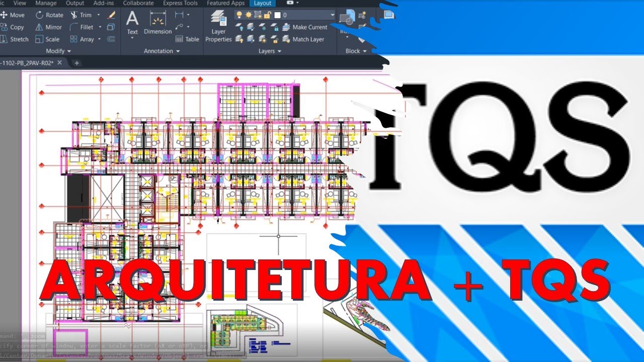Open the Output ribbon tab

(75, 3)
